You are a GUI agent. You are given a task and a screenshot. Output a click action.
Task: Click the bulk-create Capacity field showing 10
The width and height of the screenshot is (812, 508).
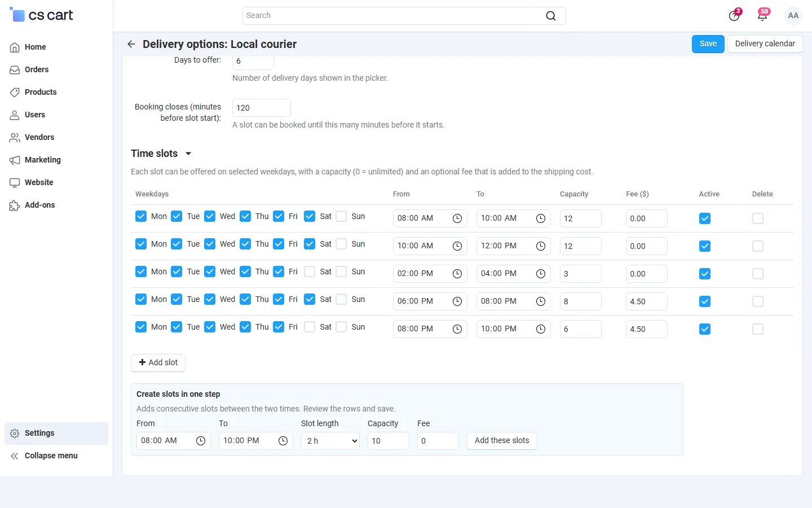click(x=389, y=441)
